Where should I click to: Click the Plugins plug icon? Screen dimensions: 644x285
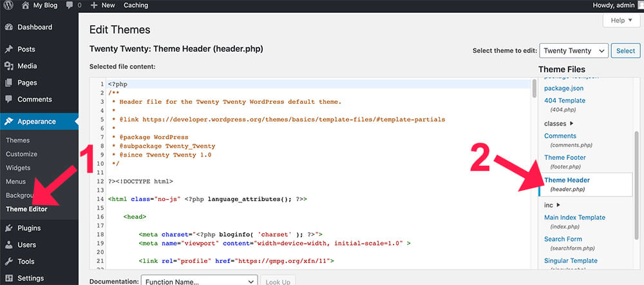click(8, 228)
